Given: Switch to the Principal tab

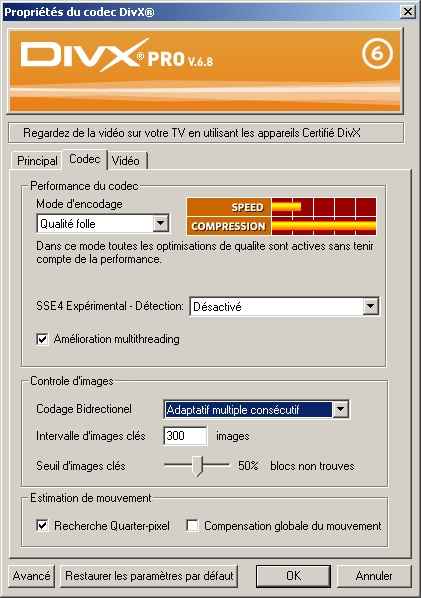Looking at the screenshot, I should point(37,161).
